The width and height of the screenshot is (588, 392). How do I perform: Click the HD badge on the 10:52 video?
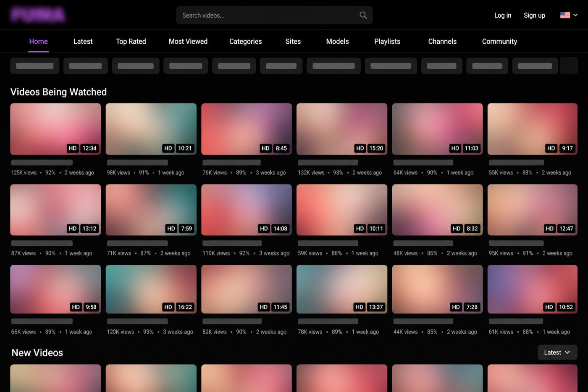tap(549, 307)
